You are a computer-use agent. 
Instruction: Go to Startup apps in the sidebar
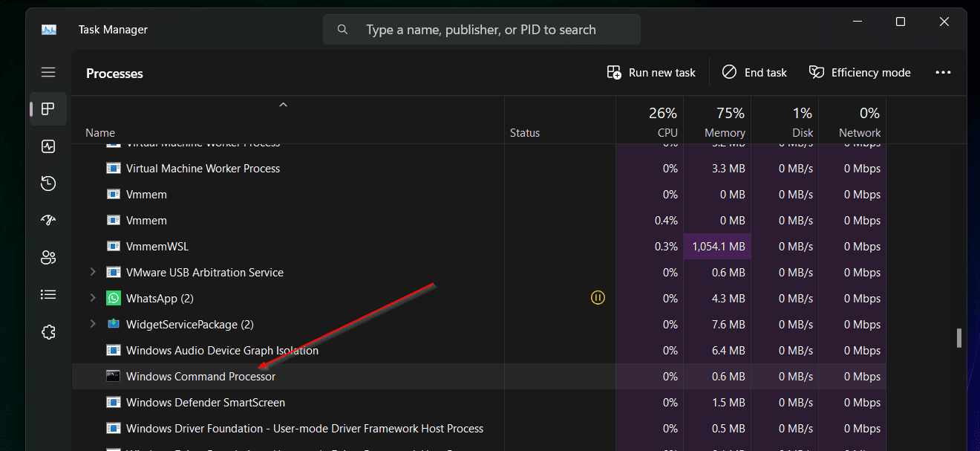(48, 221)
